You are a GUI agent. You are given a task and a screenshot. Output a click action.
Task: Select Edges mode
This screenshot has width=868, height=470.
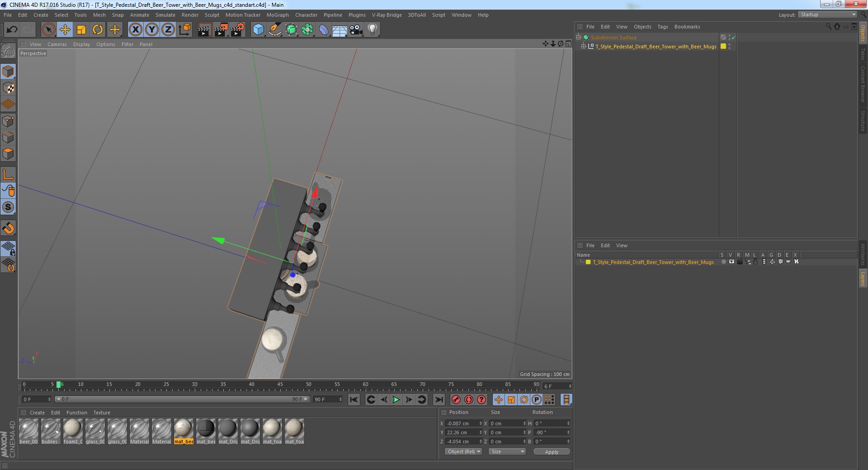tap(8, 137)
